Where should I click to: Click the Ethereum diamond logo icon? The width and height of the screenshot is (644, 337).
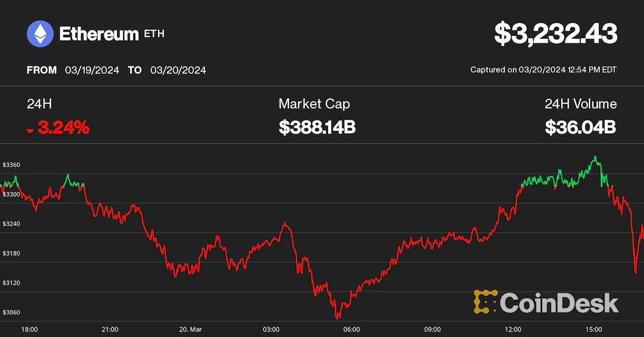[40, 34]
